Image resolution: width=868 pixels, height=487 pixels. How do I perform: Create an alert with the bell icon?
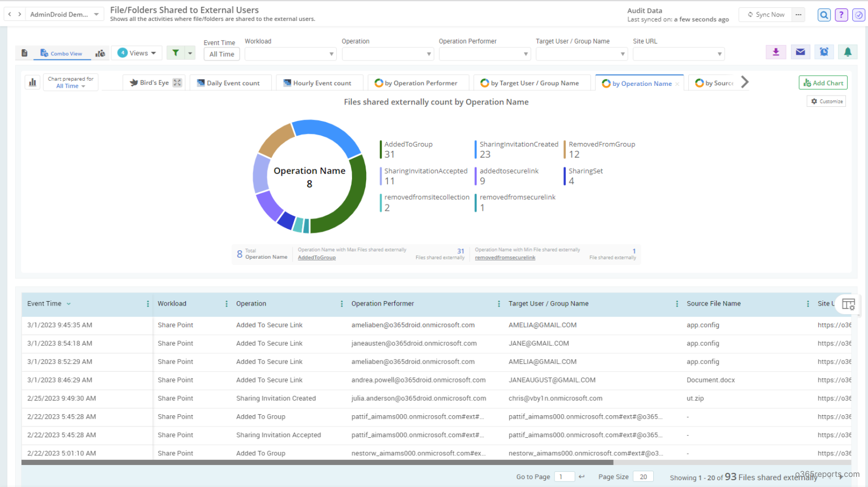[848, 52]
